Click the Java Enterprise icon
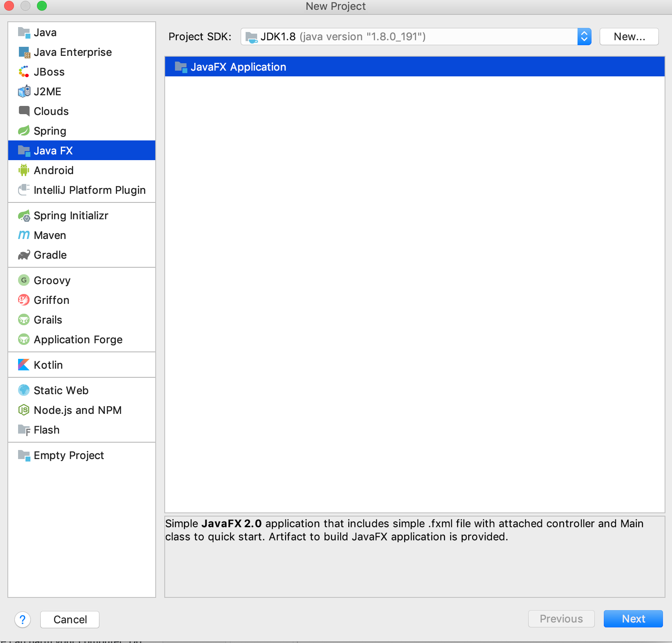672x643 pixels. pyautogui.click(x=24, y=52)
